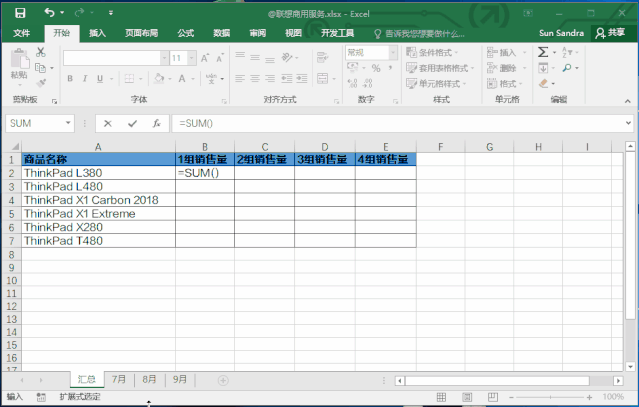Switch to the 插入 Insert tab
Viewport: 639px width, 407px height.
(97, 33)
